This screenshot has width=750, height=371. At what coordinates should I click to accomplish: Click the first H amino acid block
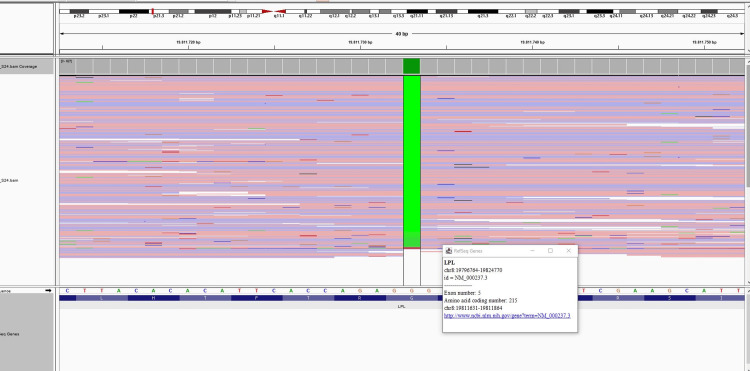pos(154,298)
